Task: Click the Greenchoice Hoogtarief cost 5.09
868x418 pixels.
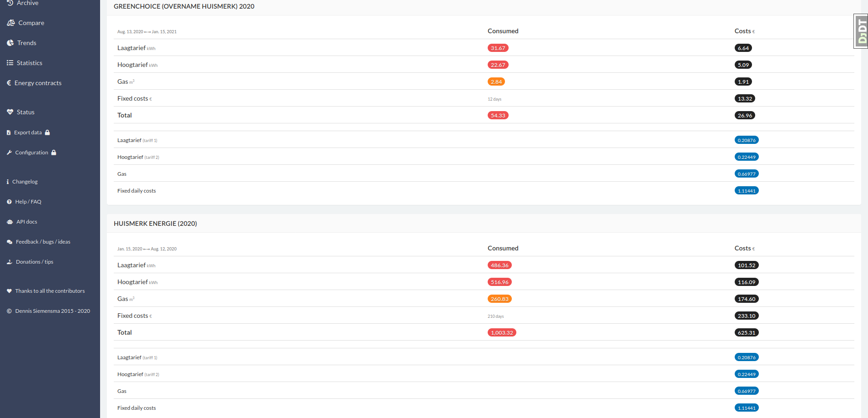Action: click(x=743, y=65)
